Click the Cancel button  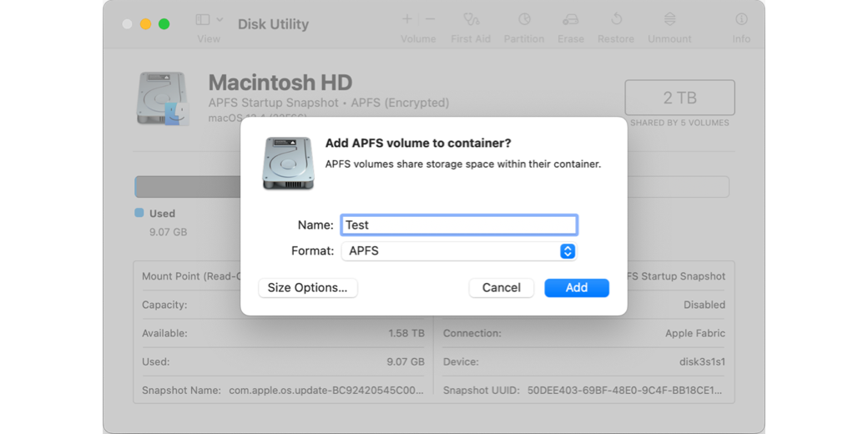(x=501, y=288)
